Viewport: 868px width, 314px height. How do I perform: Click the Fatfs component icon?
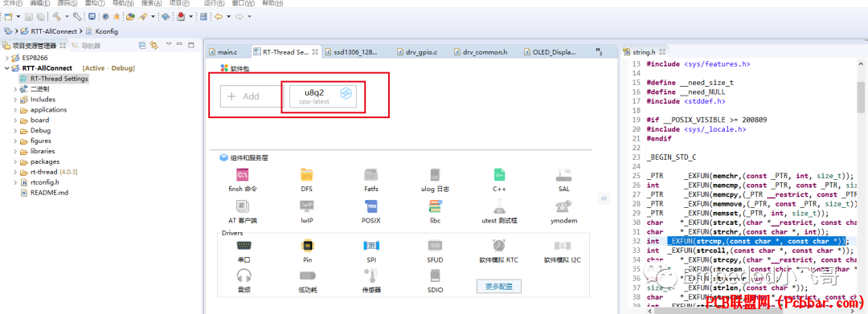tap(371, 175)
